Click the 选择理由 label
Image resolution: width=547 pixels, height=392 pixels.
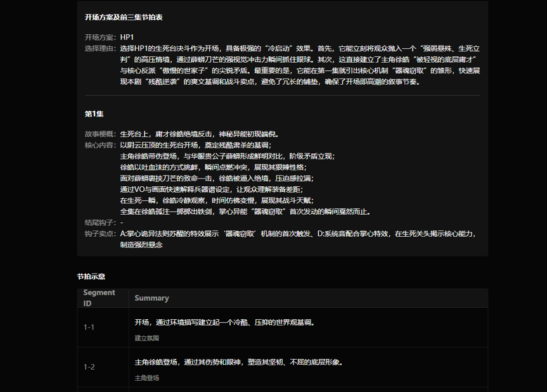pyautogui.click(x=100, y=48)
